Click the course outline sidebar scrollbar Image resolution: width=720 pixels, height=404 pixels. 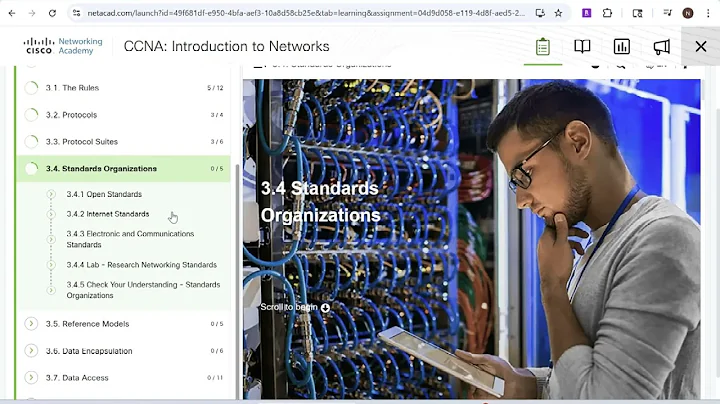[x=237, y=281]
